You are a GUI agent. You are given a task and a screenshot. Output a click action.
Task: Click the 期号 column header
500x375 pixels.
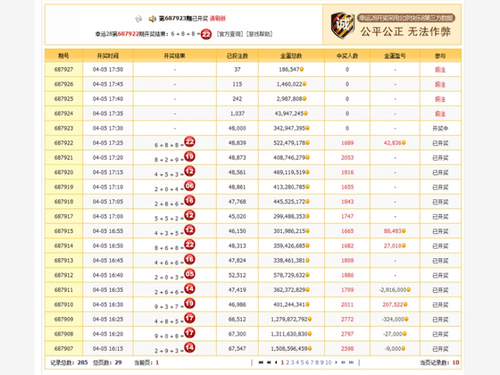coord(64,56)
